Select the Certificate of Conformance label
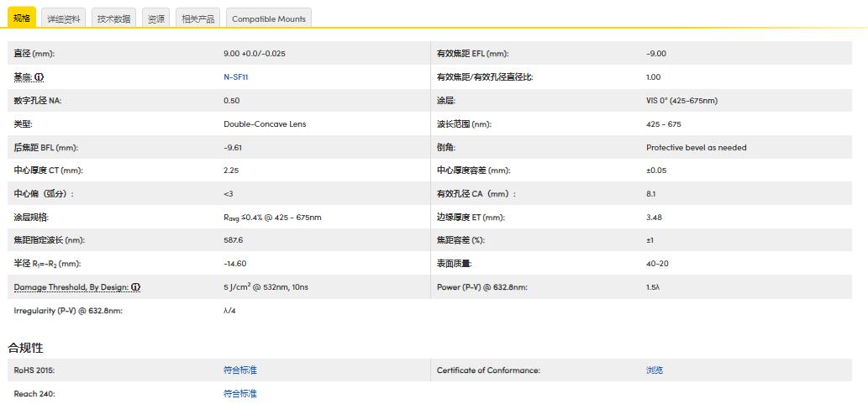This screenshot has width=868, height=420. [x=488, y=370]
